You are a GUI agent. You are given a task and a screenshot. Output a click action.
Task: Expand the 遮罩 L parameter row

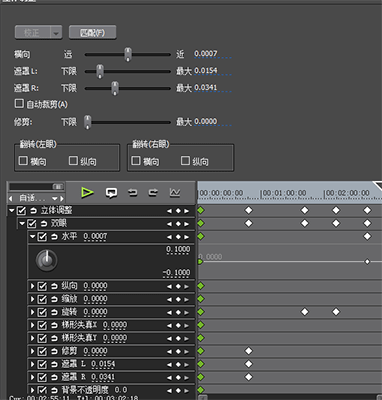coord(32,364)
